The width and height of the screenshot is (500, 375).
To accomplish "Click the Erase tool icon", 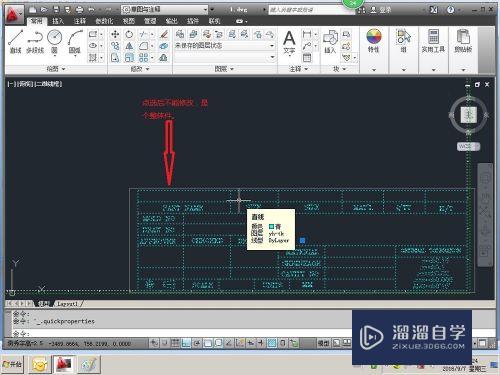I will coord(163,34).
